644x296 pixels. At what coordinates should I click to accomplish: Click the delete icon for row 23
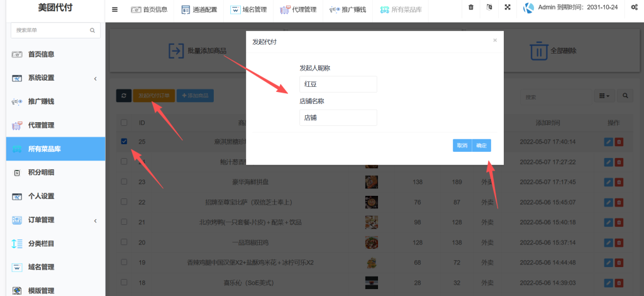(619, 182)
